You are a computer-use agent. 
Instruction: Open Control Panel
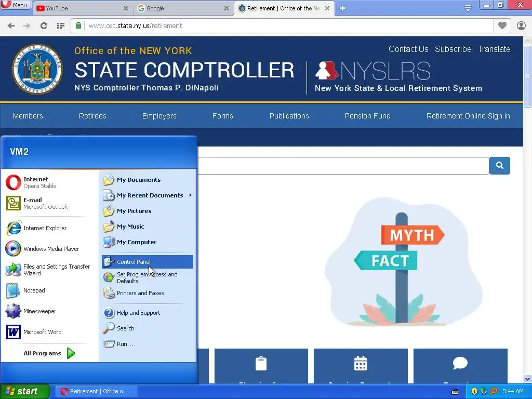pos(147,262)
